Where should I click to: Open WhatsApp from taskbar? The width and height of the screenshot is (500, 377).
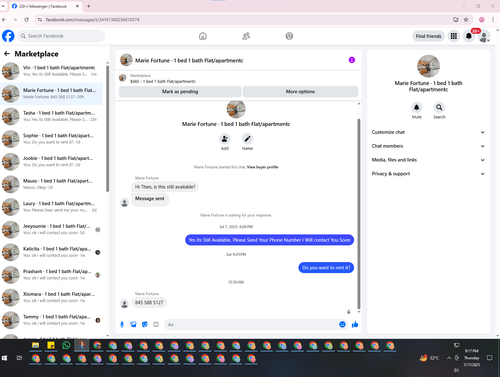coord(66,345)
